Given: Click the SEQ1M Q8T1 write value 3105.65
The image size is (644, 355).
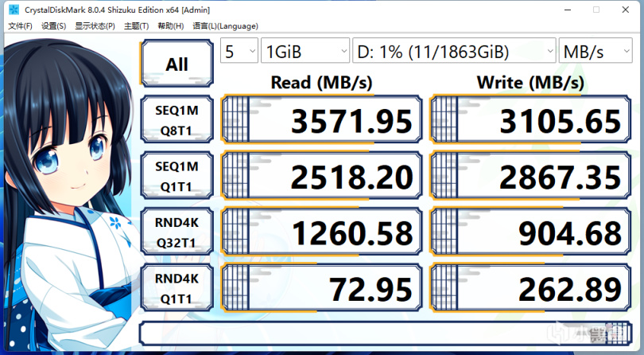Looking at the screenshot, I should click(x=530, y=119).
